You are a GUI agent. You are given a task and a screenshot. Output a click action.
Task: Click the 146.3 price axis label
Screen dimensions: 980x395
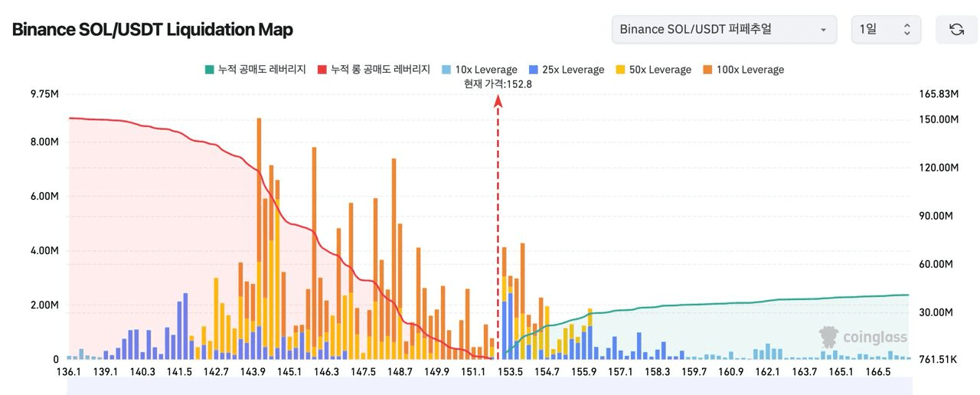[326, 372]
